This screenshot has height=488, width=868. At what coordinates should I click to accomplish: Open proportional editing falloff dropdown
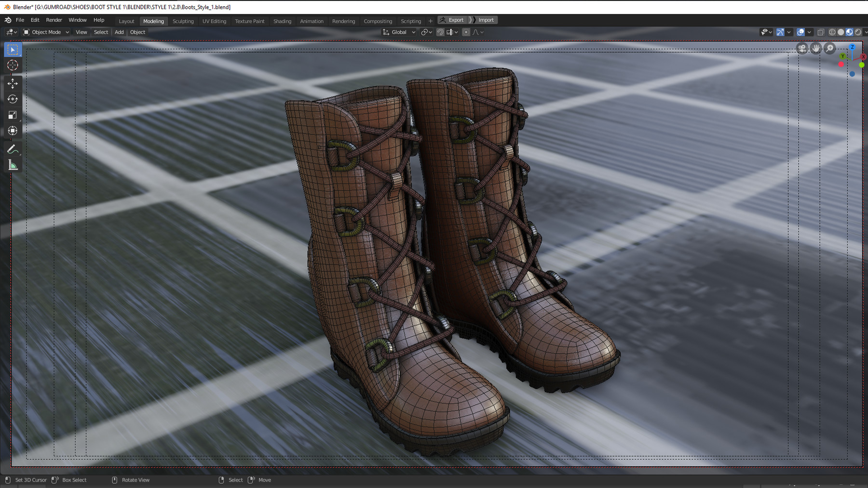click(x=478, y=32)
